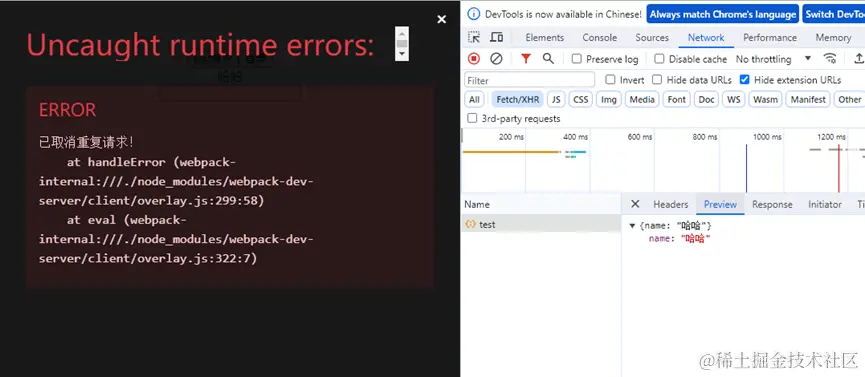This screenshot has width=865, height=377.
Task: Select the Preview tab
Action: pyautogui.click(x=720, y=204)
